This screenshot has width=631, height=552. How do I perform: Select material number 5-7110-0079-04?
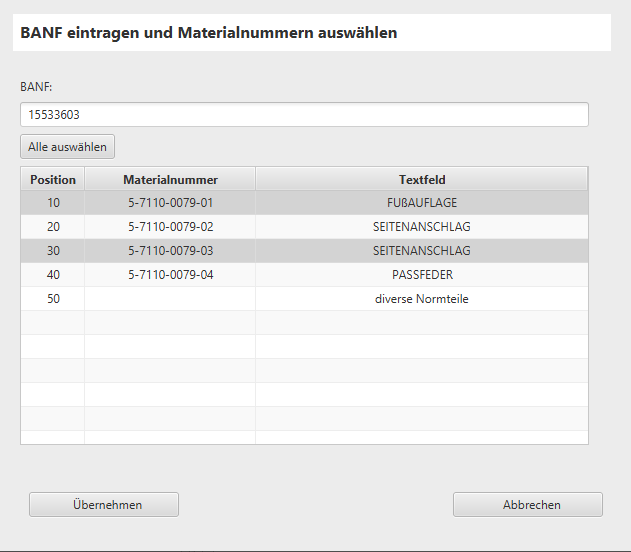[170, 275]
